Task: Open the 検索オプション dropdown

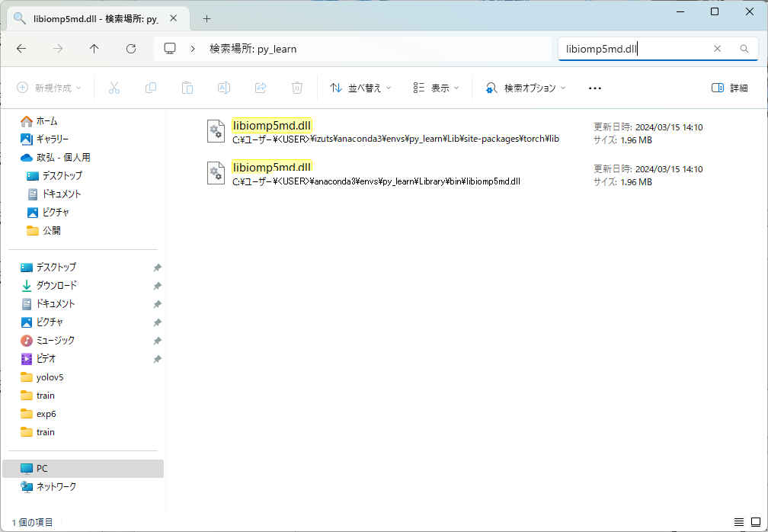Action: coord(526,88)
